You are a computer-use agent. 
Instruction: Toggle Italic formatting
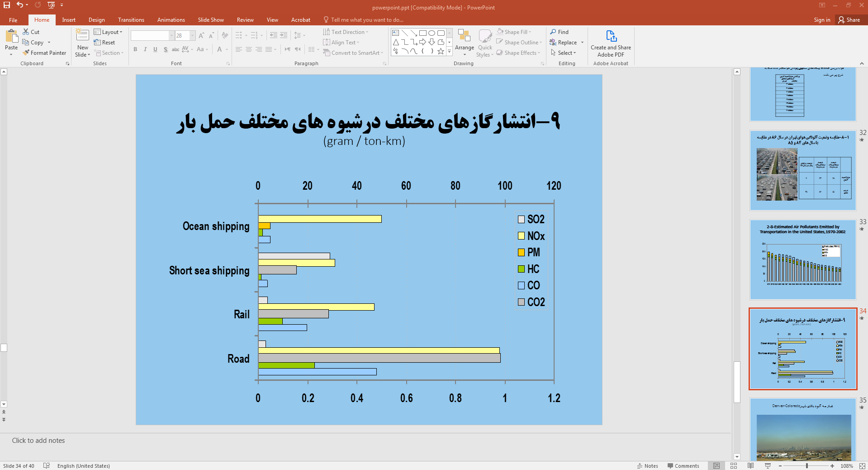point(145,49)
